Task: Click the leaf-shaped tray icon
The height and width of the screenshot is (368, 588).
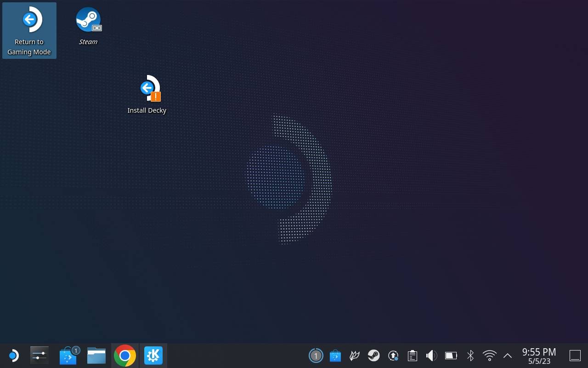Action: click(x=355, y=356)
